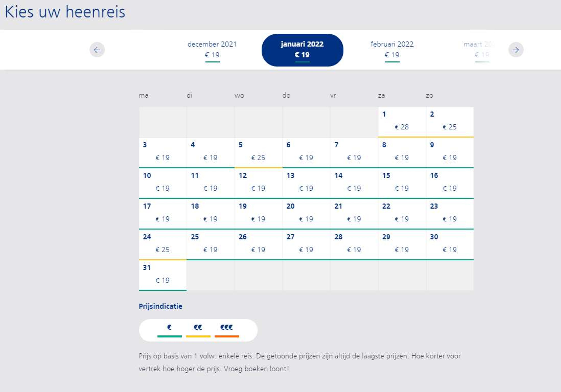Click the next month arrow icon
The width and height of the screenshot is (561, 392).
point(516,50)
